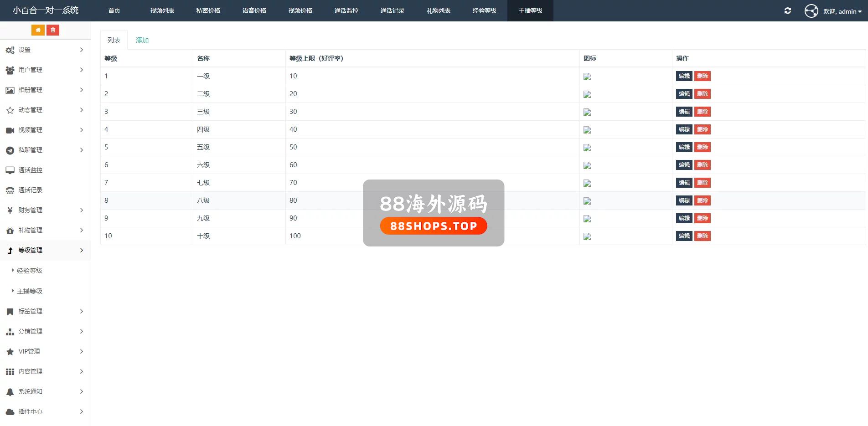Open the admin user dropdown
This screenshot has height=426, width=868.
(x=842, y=11)
